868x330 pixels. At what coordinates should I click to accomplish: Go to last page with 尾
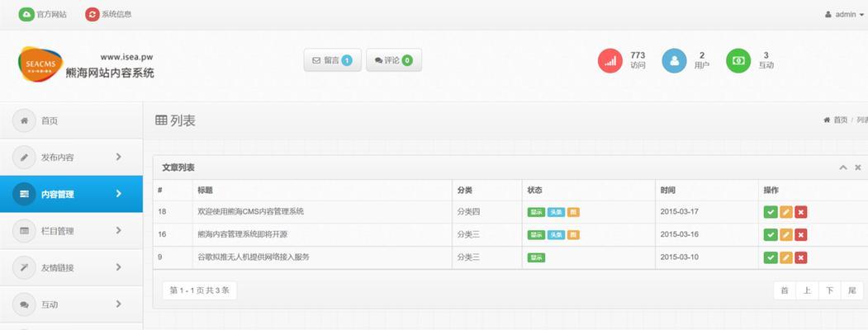tap(852, 290)
